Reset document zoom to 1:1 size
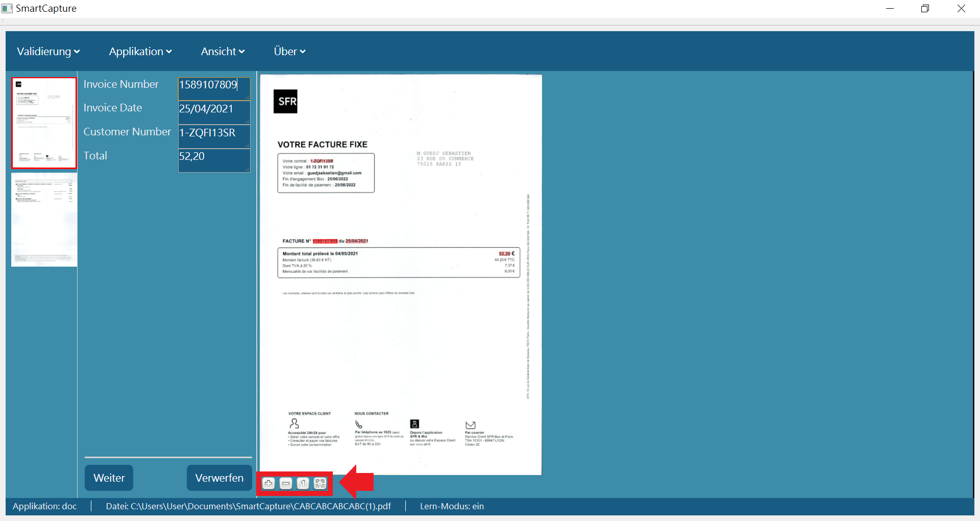Image resolution: width=980 pixels, height=521 pixels. [x=303, y=483]
